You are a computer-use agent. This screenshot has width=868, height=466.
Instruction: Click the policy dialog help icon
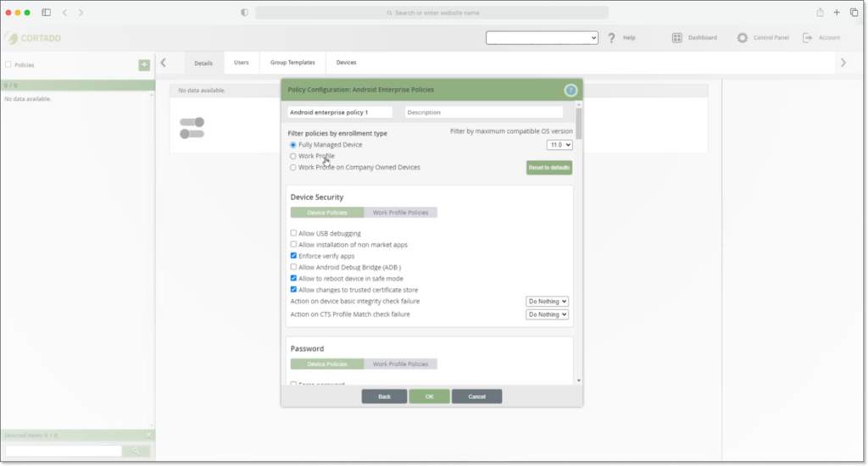[x=570, y=90]
